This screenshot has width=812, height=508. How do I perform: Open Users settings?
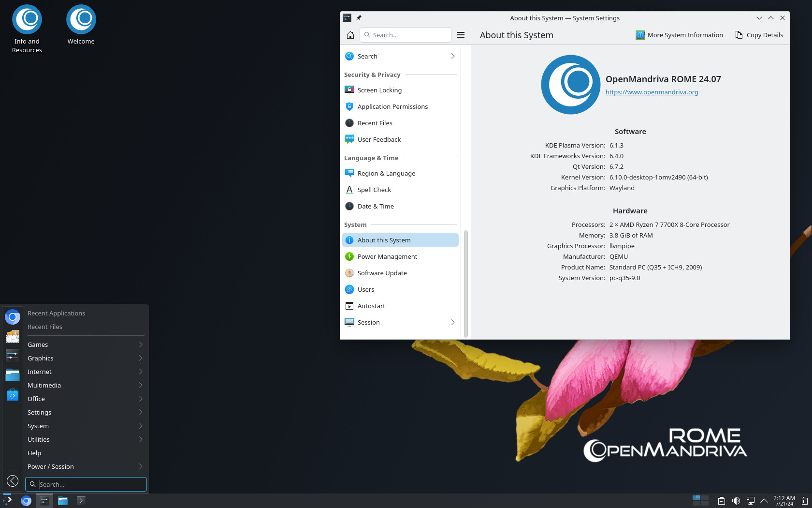point(400,289)
